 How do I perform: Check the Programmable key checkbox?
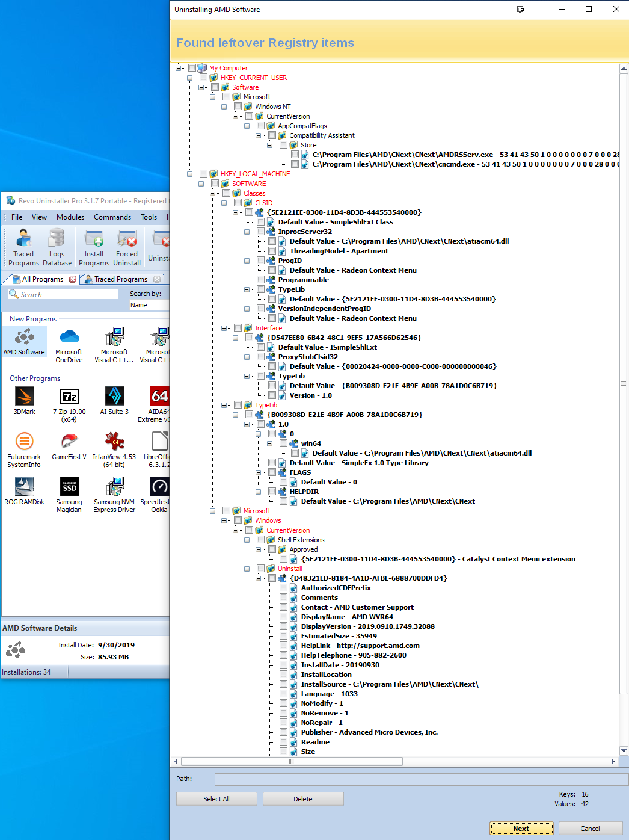click(x=261, y=280)
